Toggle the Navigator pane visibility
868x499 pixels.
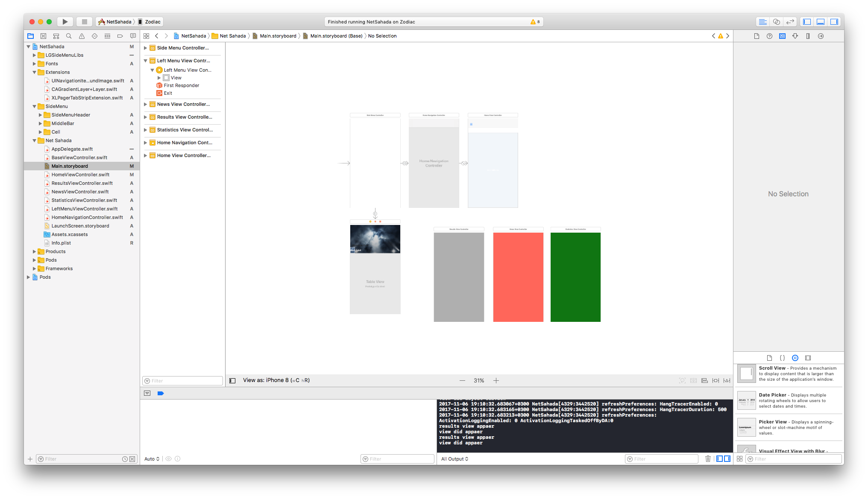(x=807, y=22)
